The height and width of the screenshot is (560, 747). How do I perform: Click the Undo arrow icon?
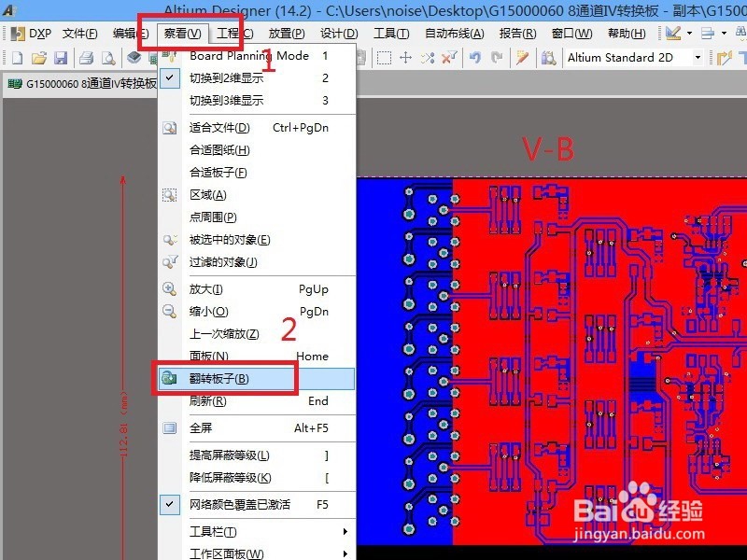(x=474, y=58)
